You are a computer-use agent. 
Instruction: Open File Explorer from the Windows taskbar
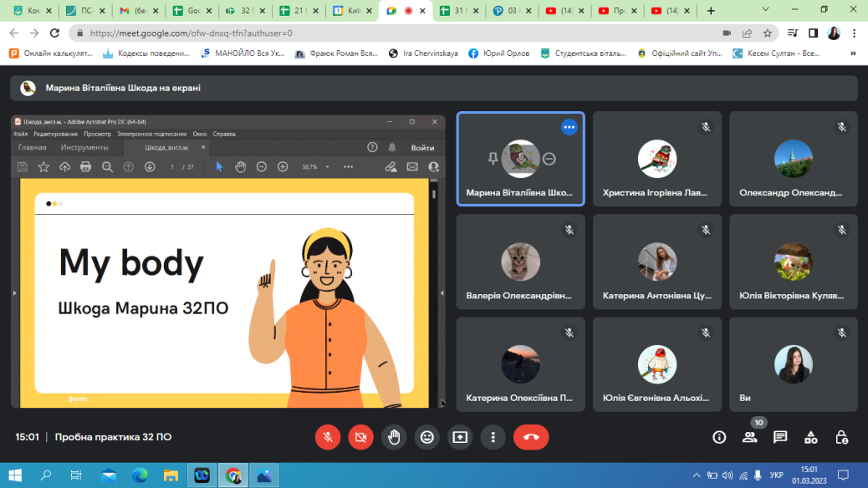(x=171, y=475)
